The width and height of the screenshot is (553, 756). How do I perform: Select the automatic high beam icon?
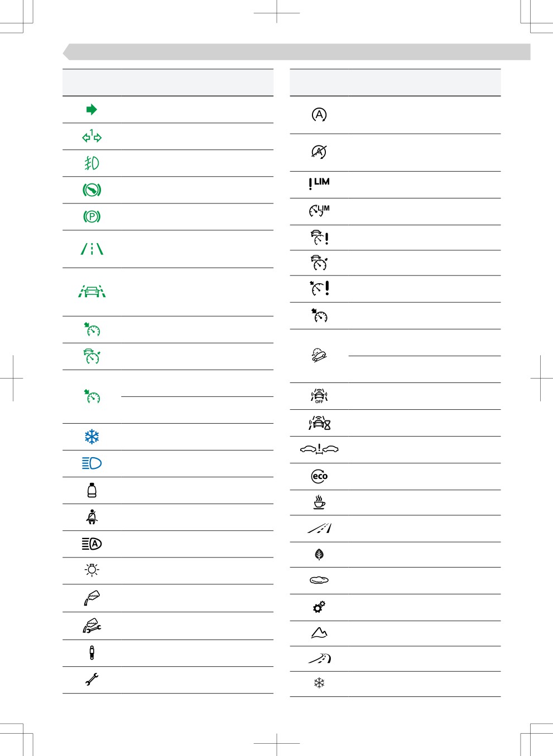click(x=92, y=544)
